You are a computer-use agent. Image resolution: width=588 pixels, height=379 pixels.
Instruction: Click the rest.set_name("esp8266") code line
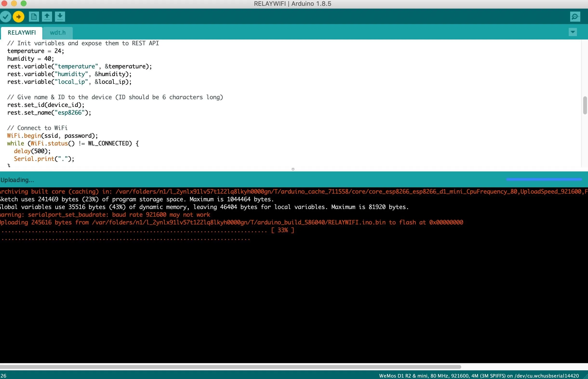pyautogui.click(x=49, y=112)
